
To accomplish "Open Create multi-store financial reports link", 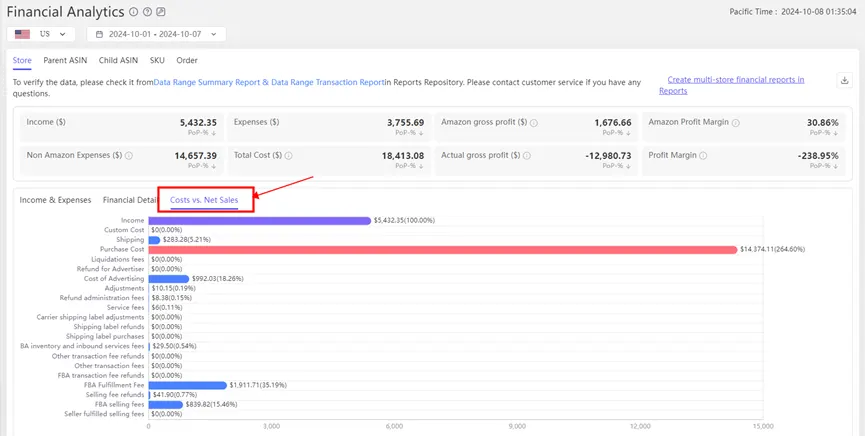I will 731,86.
